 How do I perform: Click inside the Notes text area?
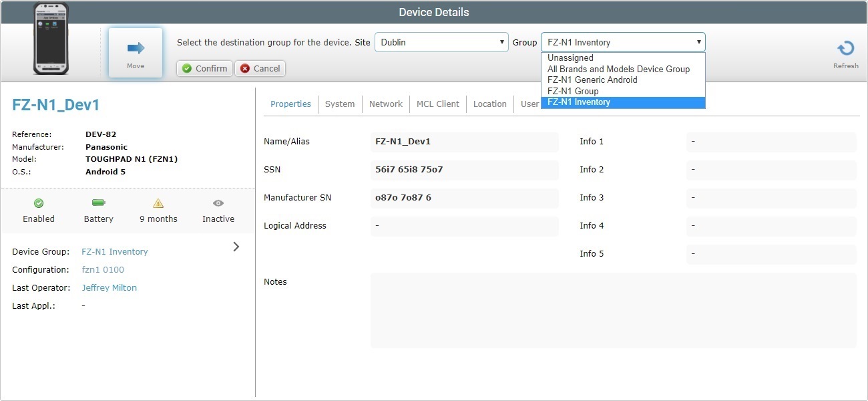point(613,310)
